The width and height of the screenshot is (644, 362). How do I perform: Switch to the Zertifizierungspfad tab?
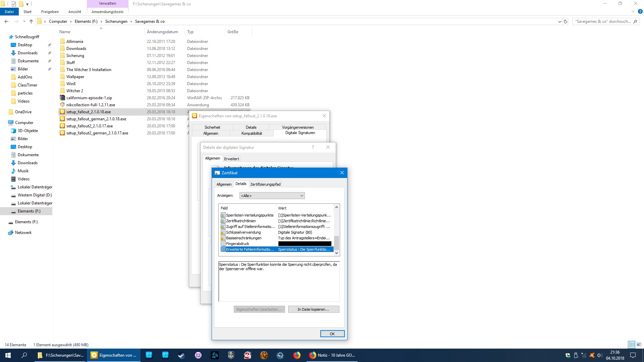(x=265, y=184)
